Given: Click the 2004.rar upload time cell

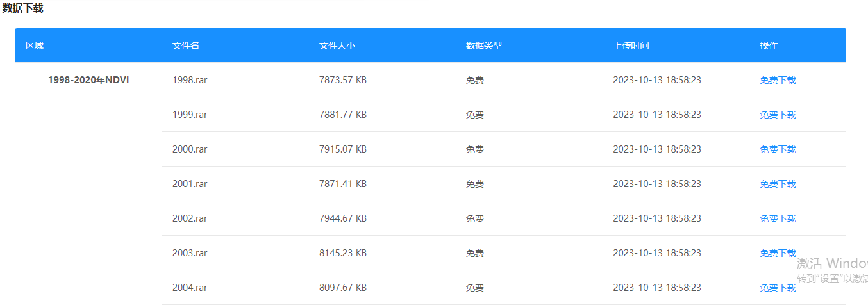Looking at the screenshot, I should point(657,288).
